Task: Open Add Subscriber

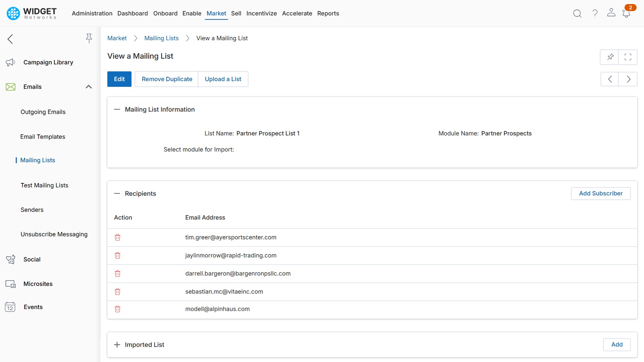Action: tap(600, 193)
